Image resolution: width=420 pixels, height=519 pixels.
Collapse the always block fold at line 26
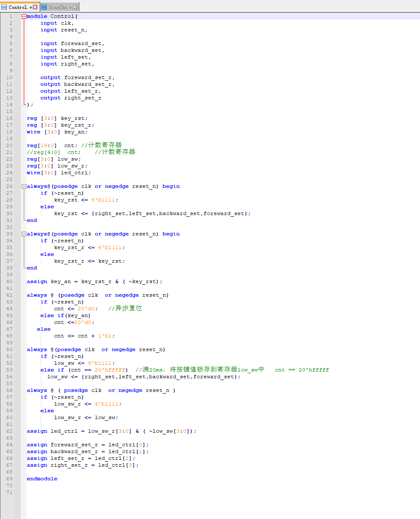click(24, 186)
